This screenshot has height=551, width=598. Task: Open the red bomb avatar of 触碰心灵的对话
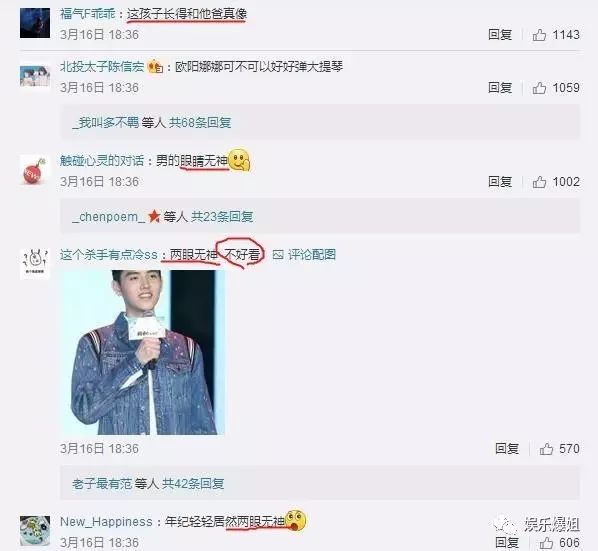tap(35, 170)
